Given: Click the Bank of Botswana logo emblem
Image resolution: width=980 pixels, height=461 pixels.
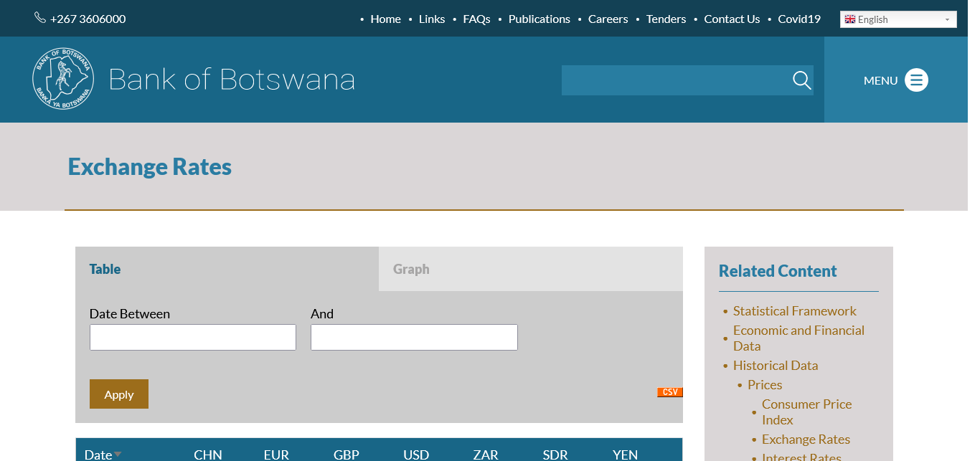Looking at the screenshot, I should (63, 79).
